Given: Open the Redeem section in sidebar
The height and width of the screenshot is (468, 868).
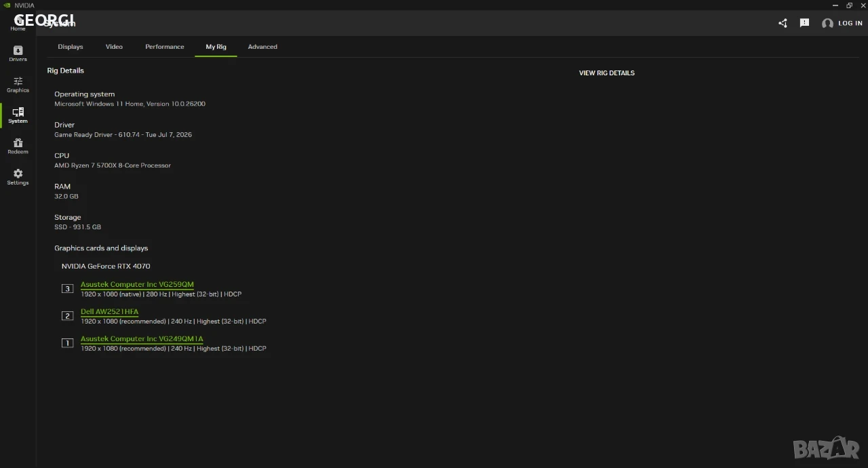Looking at the screenshot, I should (18, 146).
